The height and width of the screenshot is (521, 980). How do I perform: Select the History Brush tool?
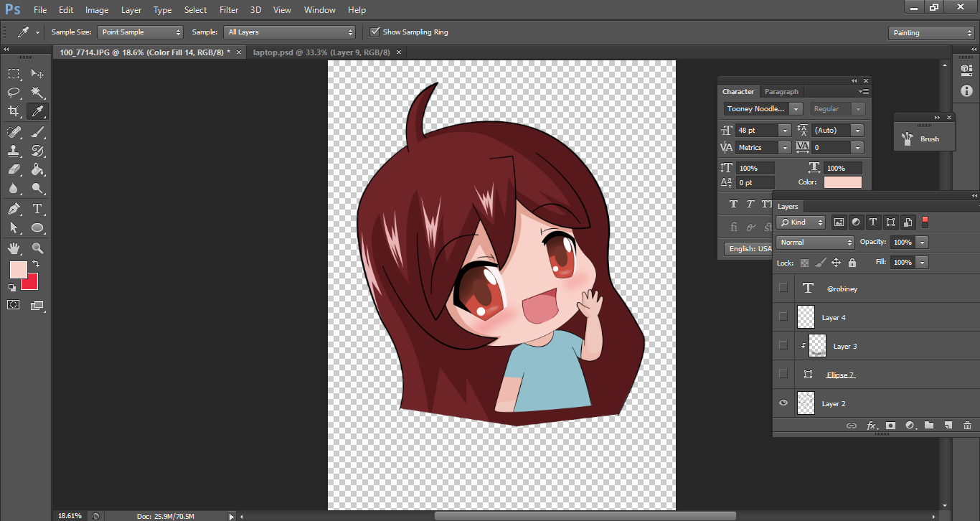click(x=37, y=151)
